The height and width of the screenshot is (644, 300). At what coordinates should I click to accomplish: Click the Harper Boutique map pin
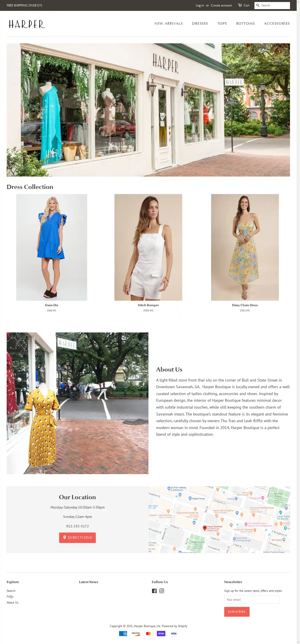click(x=205, y=528)
